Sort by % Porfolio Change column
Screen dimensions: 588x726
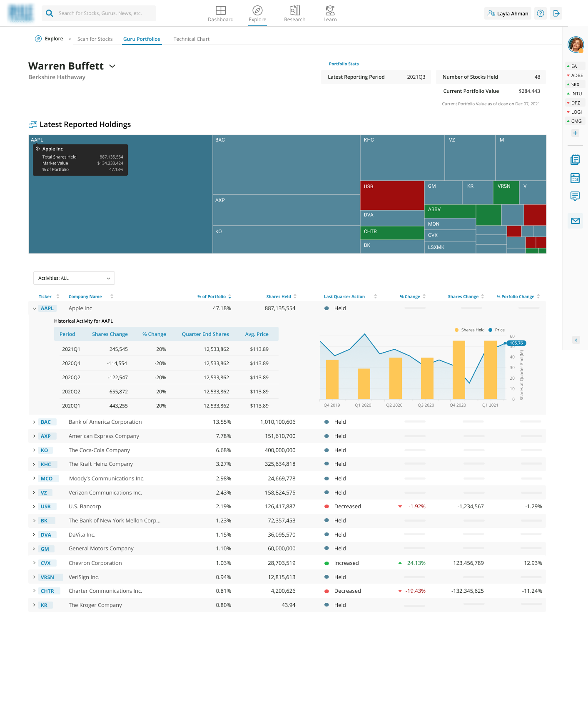point(538,296)
